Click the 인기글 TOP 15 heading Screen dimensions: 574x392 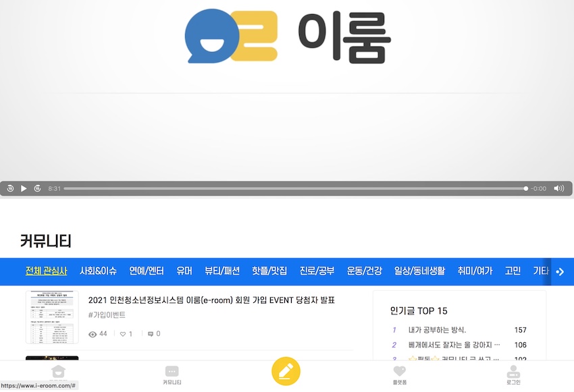click(419, 311)
